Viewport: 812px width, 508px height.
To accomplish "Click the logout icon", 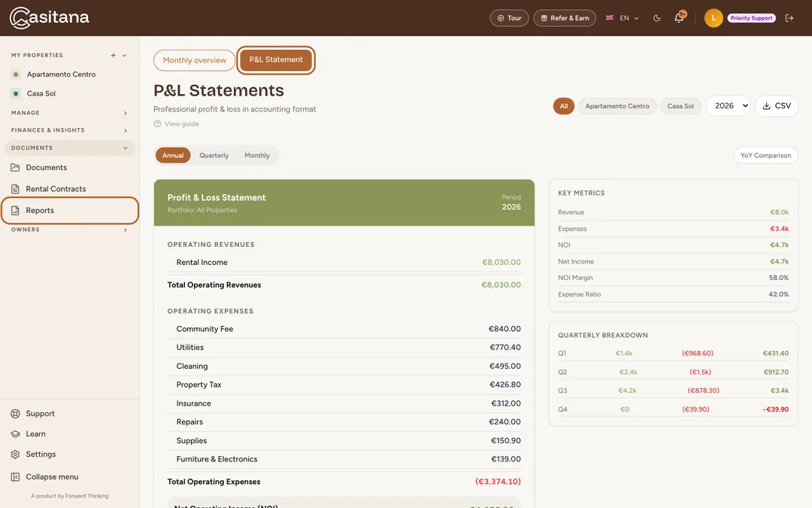I will (x=789, y=18).
